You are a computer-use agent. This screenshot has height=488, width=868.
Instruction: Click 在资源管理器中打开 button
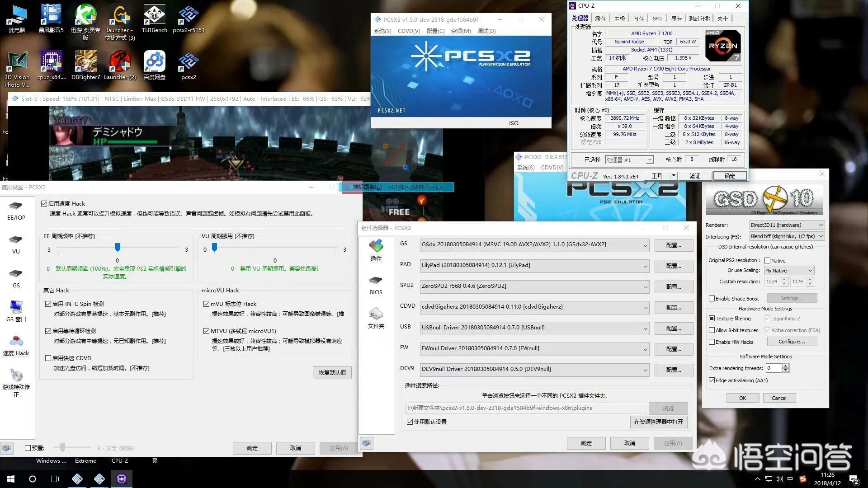click(658, 422)
